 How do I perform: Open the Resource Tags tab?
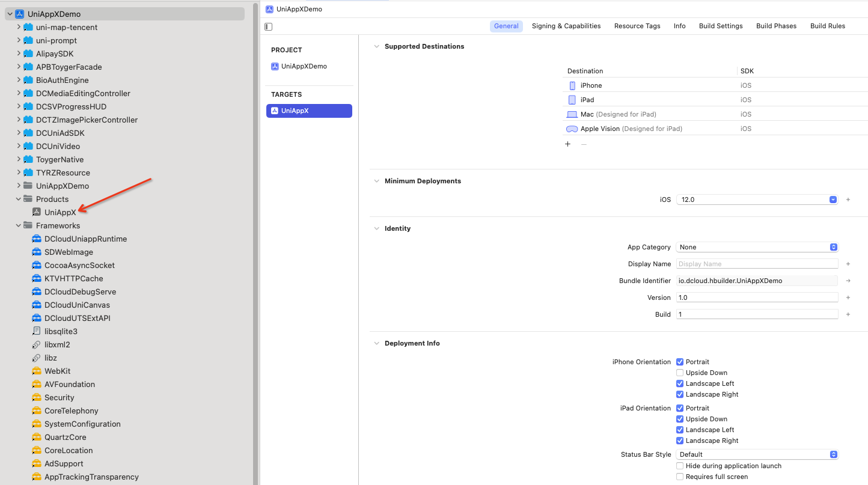point(637,26)
